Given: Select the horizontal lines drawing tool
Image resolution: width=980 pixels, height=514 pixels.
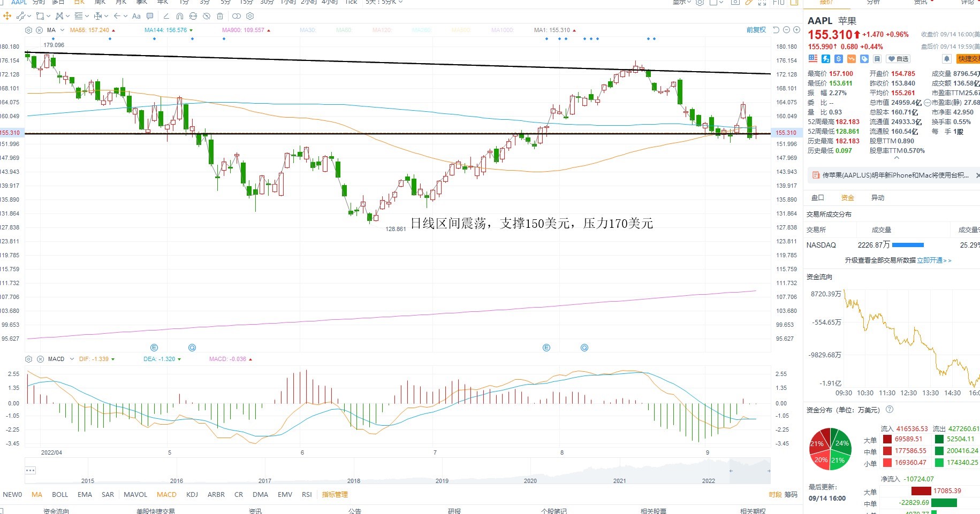Looking at the screenshot, I should coord(79,16).
